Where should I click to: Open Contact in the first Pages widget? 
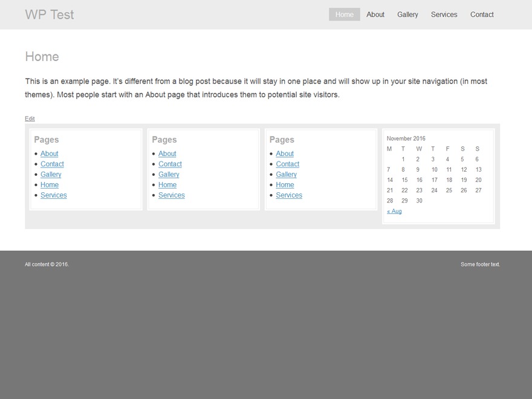52,164
